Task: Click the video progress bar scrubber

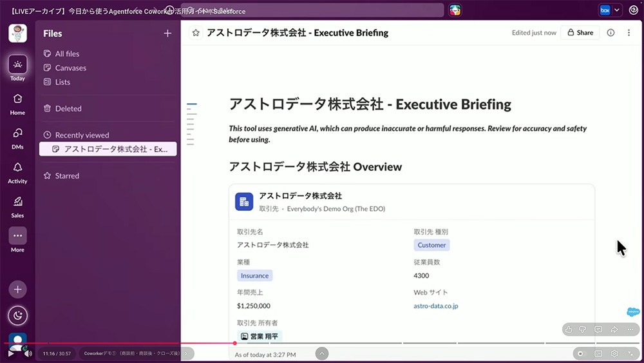Action: click(234, 343)
